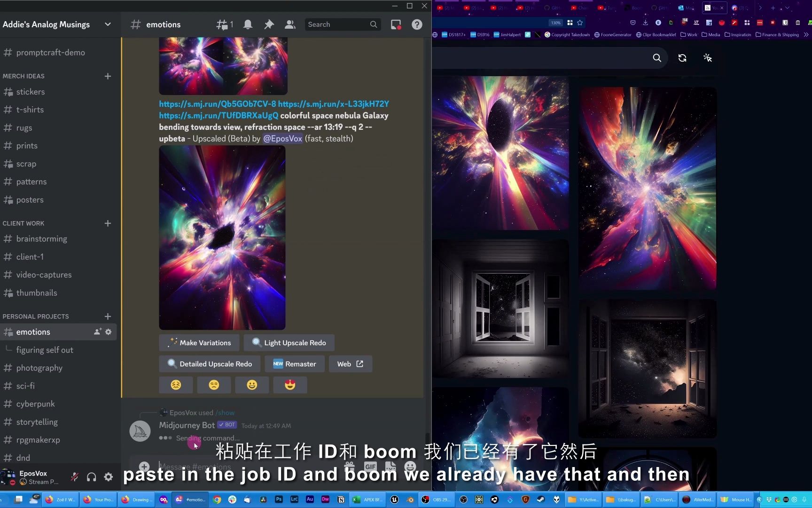Toggle the member list icon
The image size is (812, 508).
tap(290, 24)
